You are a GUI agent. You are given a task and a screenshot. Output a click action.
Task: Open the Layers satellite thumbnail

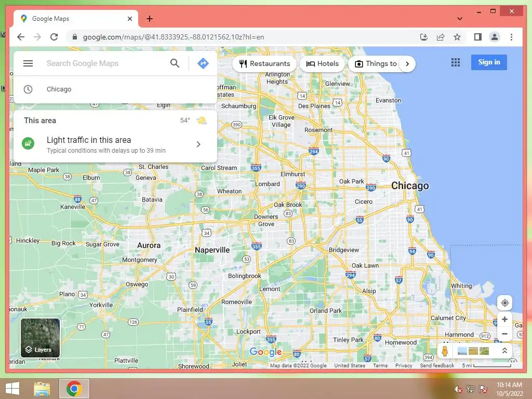(x=40, y=338)
